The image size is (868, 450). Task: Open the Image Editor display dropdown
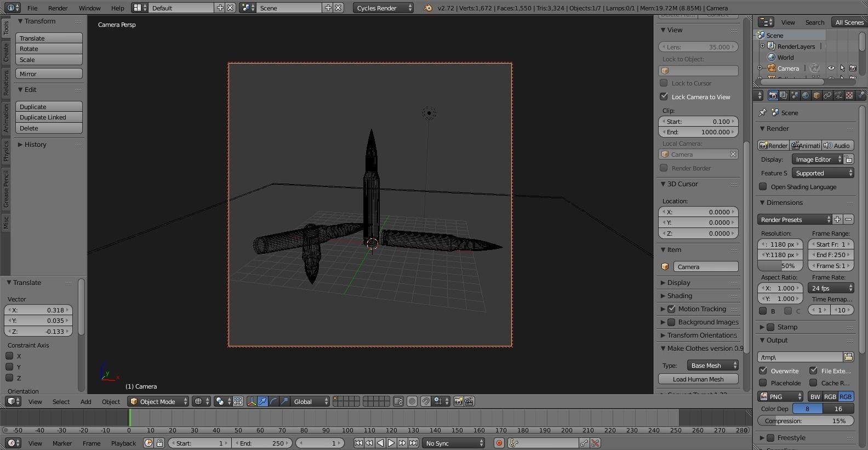[x=817, y=159]
